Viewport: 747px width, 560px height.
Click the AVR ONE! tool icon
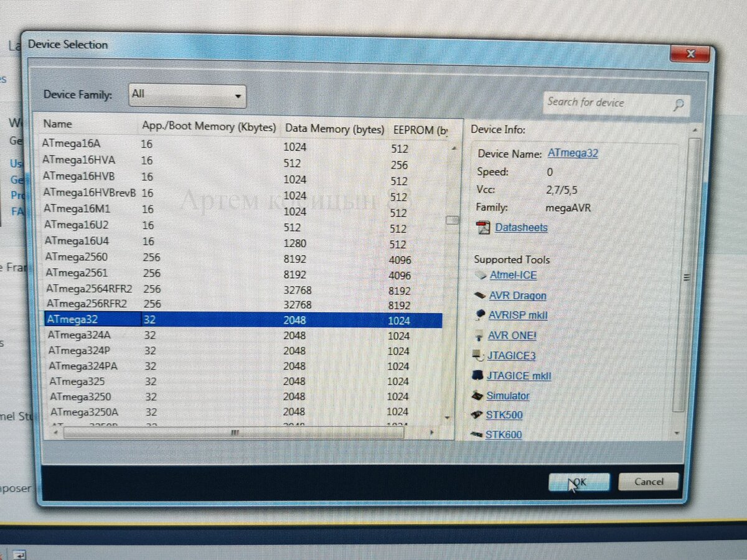tap(479, 335)
